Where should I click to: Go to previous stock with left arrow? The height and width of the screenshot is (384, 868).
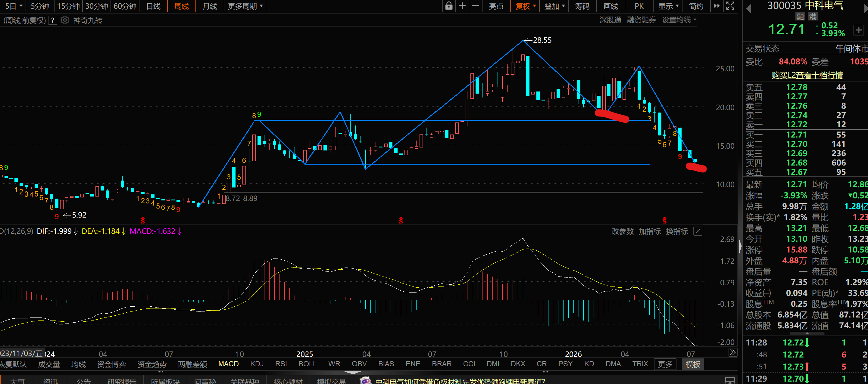[x=749, y=8]
